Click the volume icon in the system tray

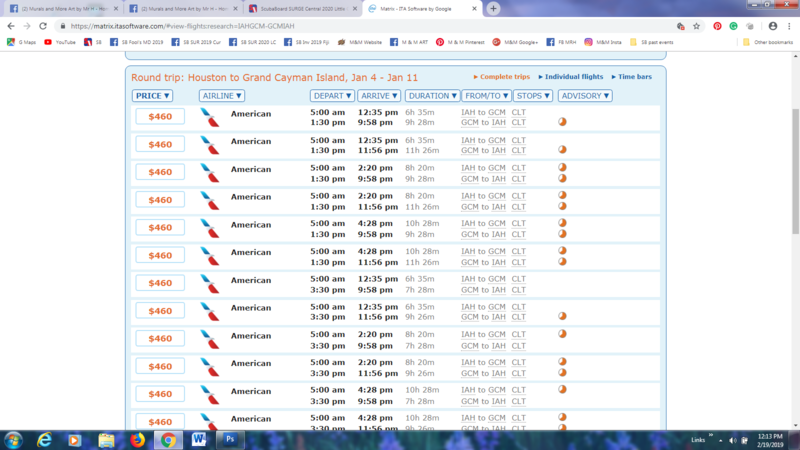pos(733,440)
